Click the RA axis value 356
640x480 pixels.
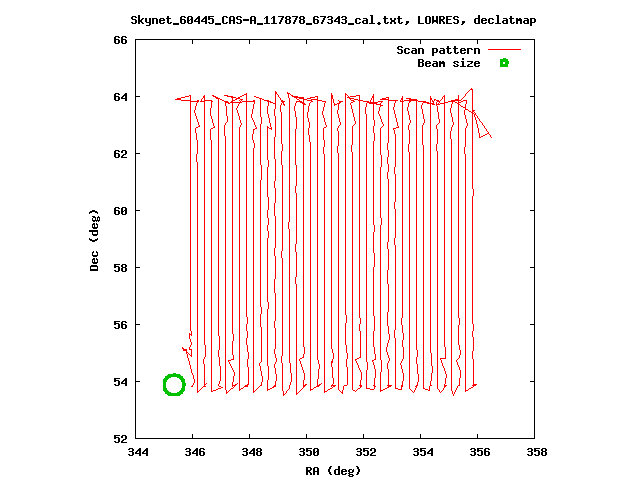[480, 452]
